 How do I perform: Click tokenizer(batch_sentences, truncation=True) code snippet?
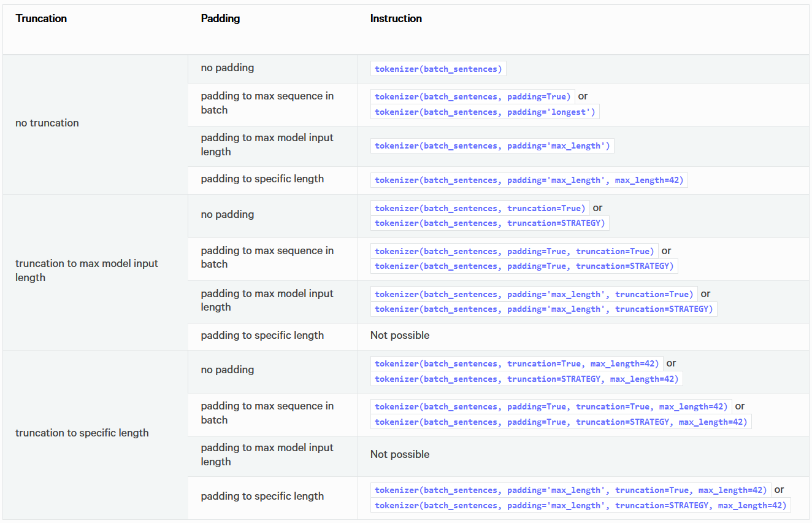click(480, 208)
